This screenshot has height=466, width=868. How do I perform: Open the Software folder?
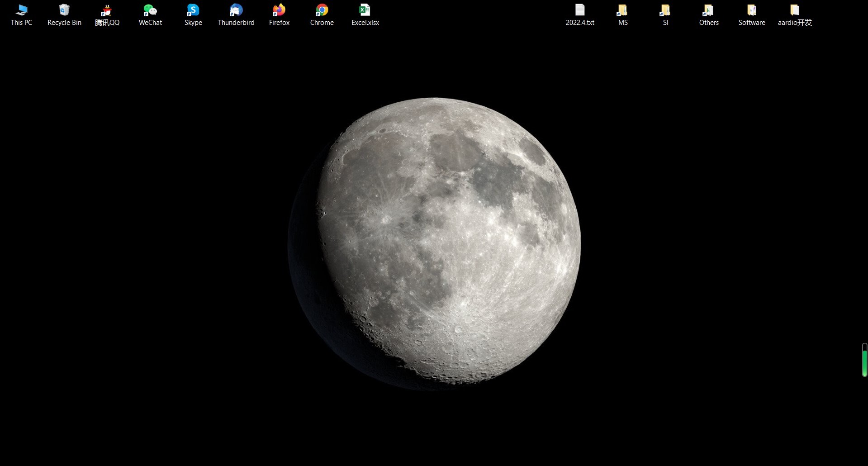click(751, 10)
